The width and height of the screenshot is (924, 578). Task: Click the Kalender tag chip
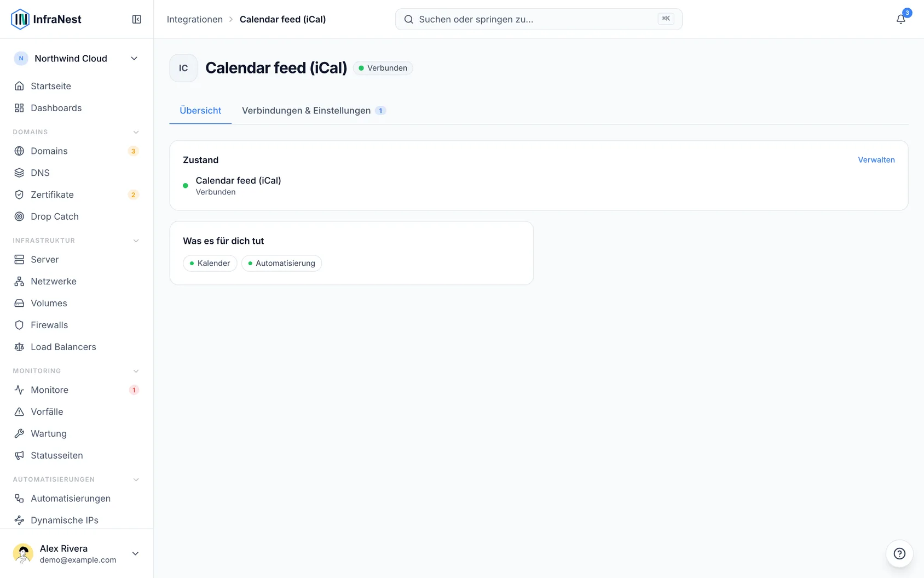(210, 263)
